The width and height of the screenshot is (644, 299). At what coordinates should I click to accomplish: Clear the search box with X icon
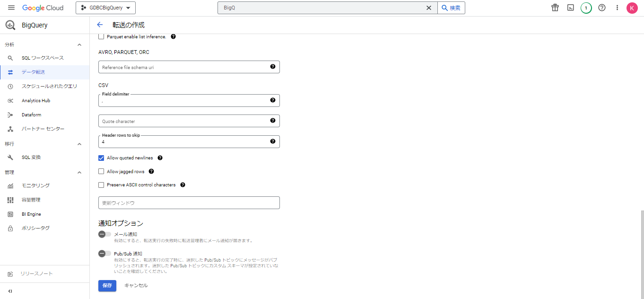(429, 8)
